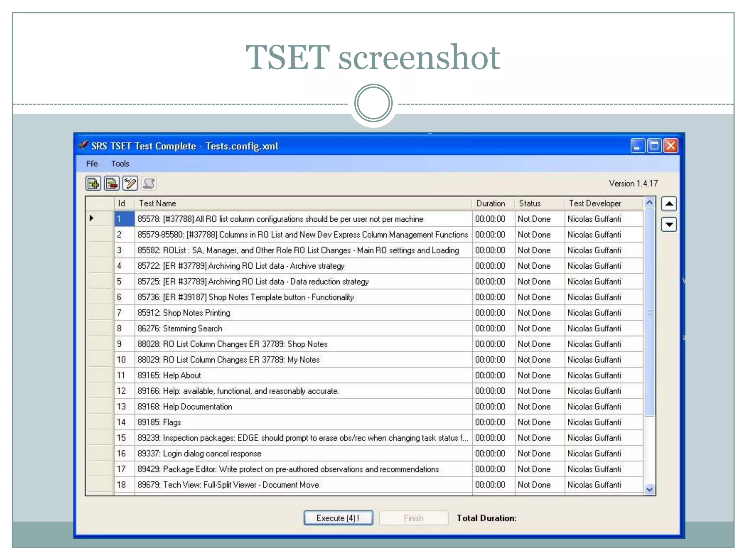
Task: Click the scrollbar down arrow in the test list
Action: pyautogui.click(x=649, y=490)
